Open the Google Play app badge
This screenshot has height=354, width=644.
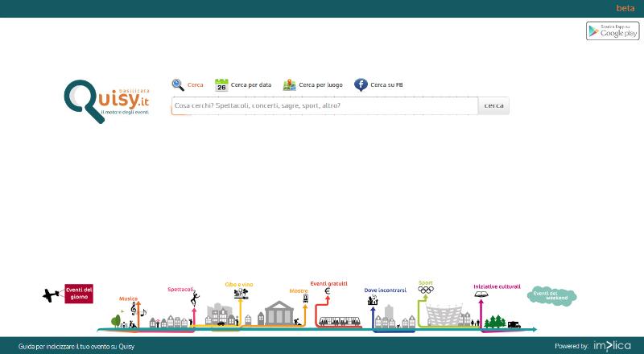click(613, 31)
